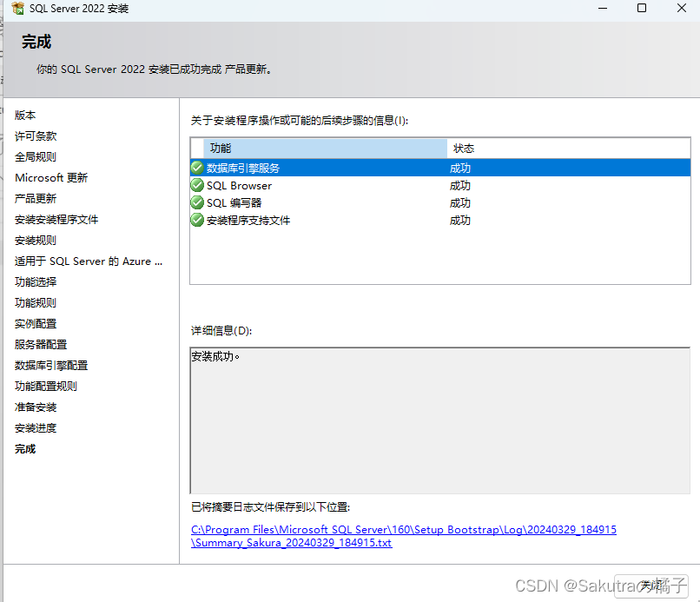Select the SQL Browser row

[x=440, y=185]
